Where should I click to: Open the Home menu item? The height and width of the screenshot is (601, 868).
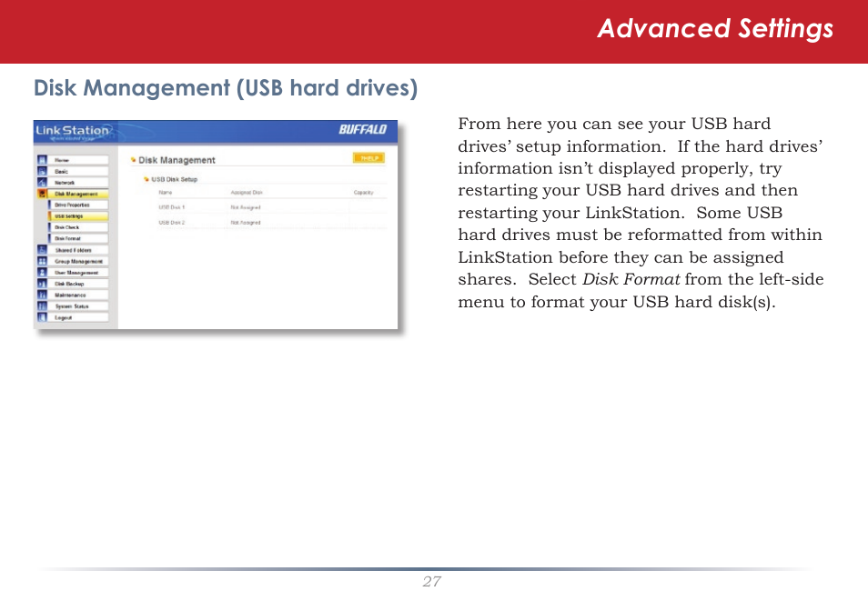[78, 160]
